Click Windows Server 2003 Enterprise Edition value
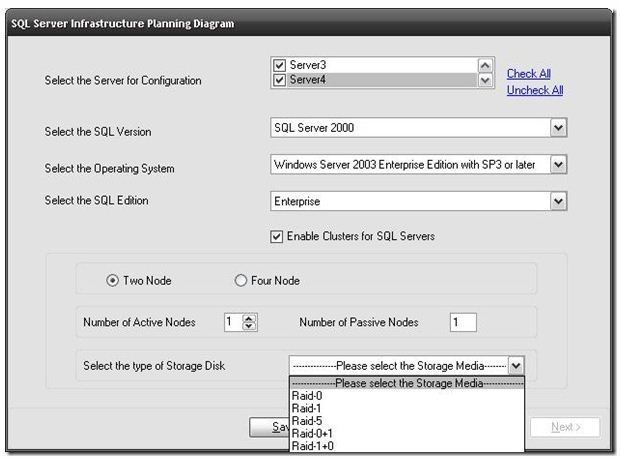 click(x=405, y=165)
